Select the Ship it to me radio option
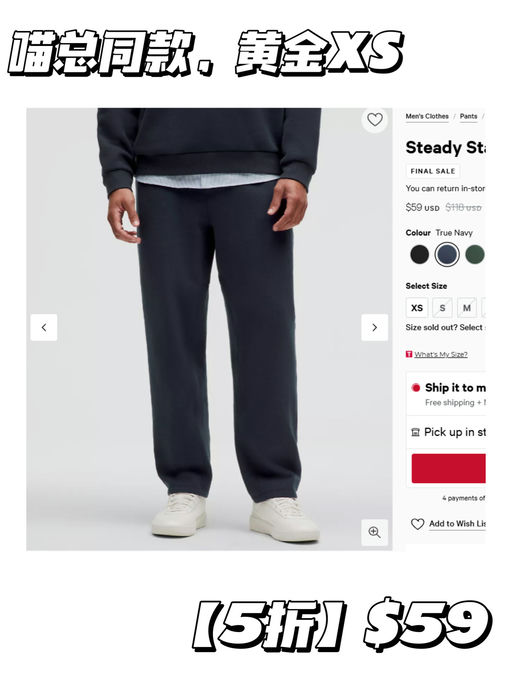The height and width of the screenshot is (683, 512). pos(416,387)
